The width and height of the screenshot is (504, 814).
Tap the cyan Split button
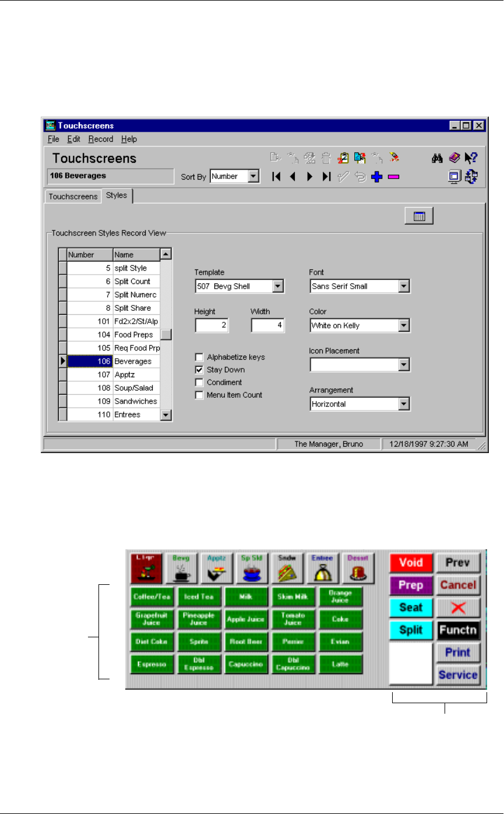click(x=411, y=630)
